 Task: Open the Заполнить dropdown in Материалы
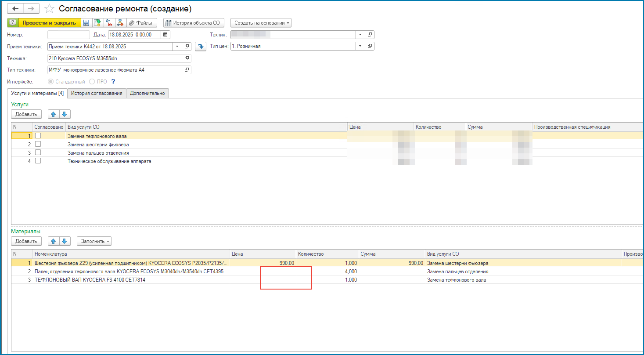point(94,241)
